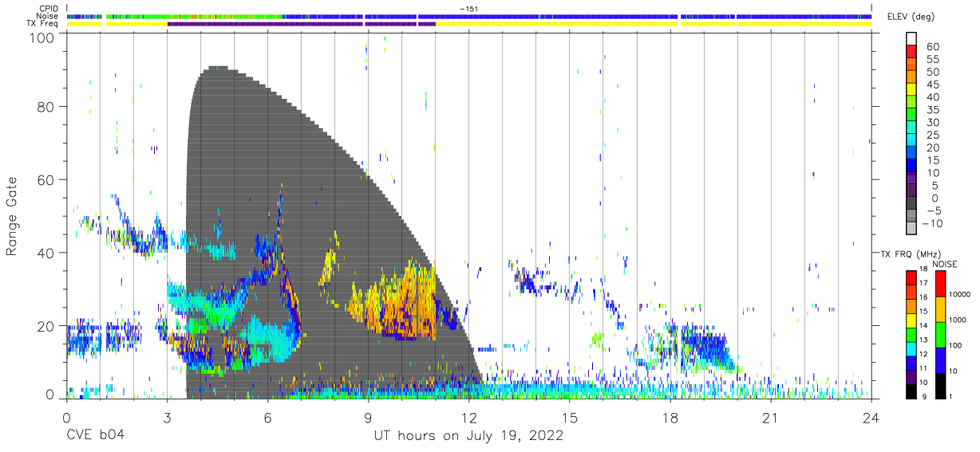Click the '10000' label on NOISE colorbar
980x452 pixels.
[960, 295]
